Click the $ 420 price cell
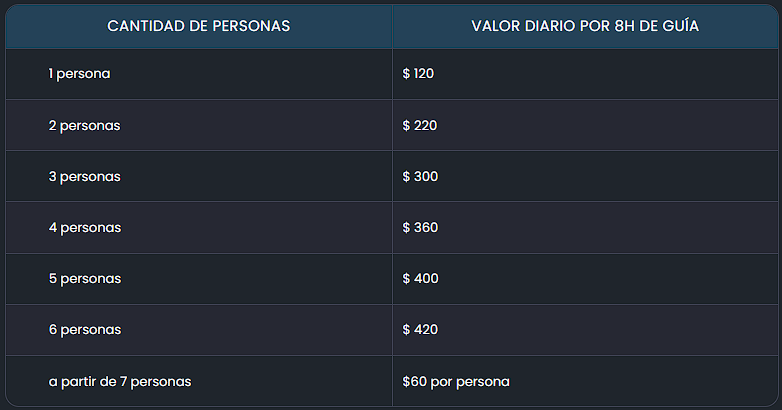 pyautogui.click(x=420, y=329)
